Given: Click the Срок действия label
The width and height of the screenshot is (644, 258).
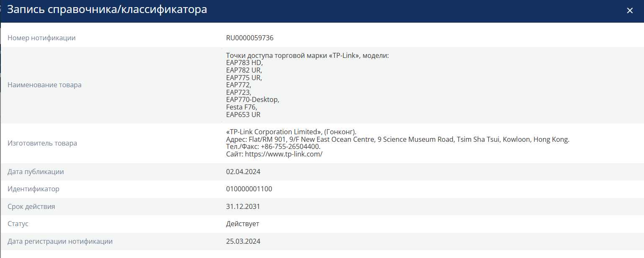Looking at the screenshot, I should [31, 207].
